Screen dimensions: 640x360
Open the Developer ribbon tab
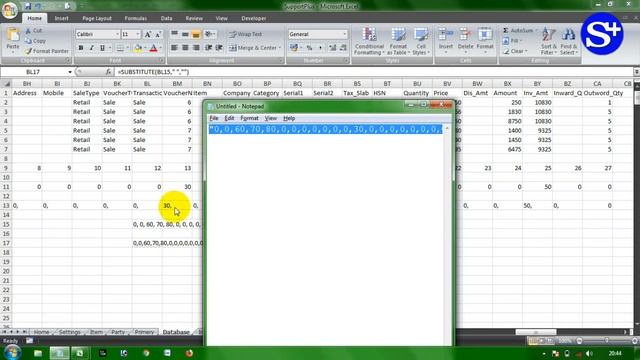coord(253,18)
